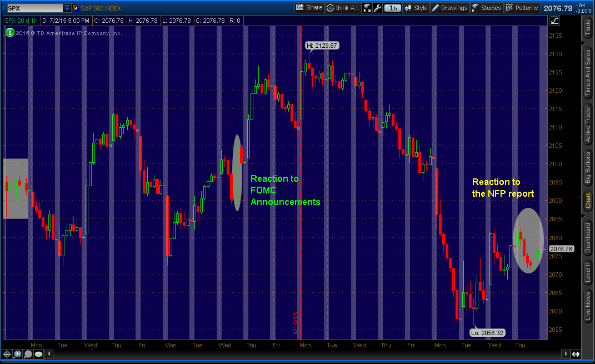Click the scroll right arrow at bottom right
Screen dimensions: 595x364
click(566, 354)
